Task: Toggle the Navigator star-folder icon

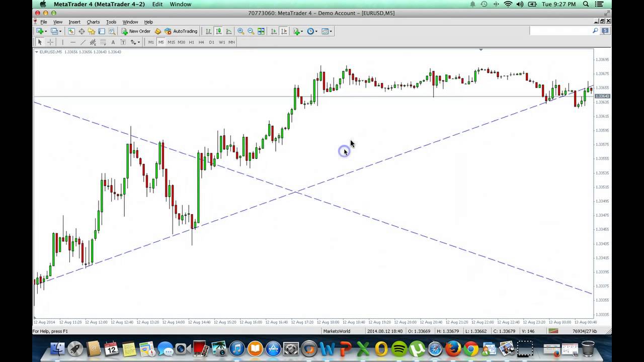Action: pyautogui.click(x=92, y=31)
